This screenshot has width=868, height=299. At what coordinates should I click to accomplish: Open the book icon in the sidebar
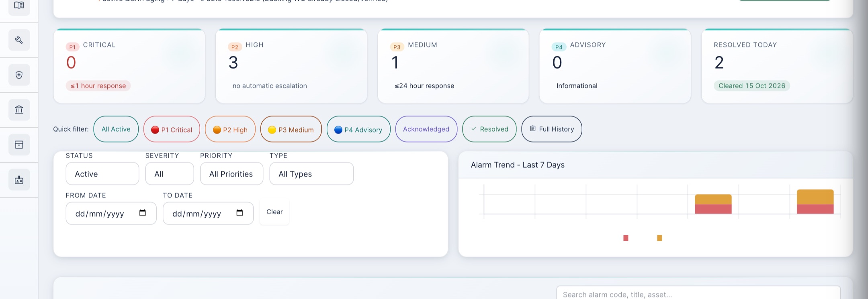19,6
